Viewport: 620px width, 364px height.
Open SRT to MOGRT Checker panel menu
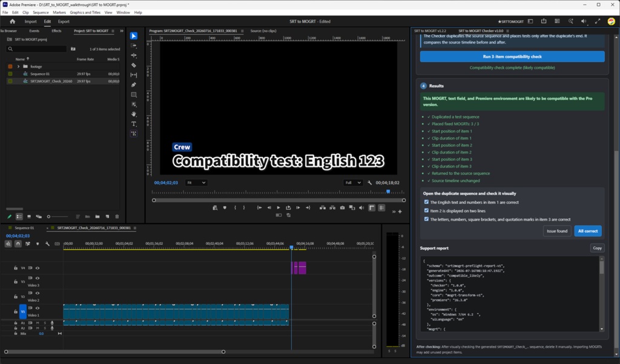click(508, 31)
